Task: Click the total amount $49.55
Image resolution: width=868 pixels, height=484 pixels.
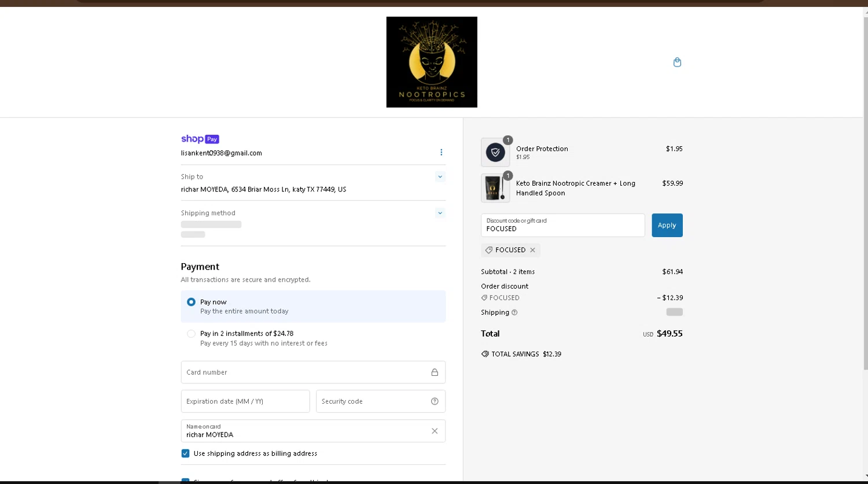Action: (670, 334)
